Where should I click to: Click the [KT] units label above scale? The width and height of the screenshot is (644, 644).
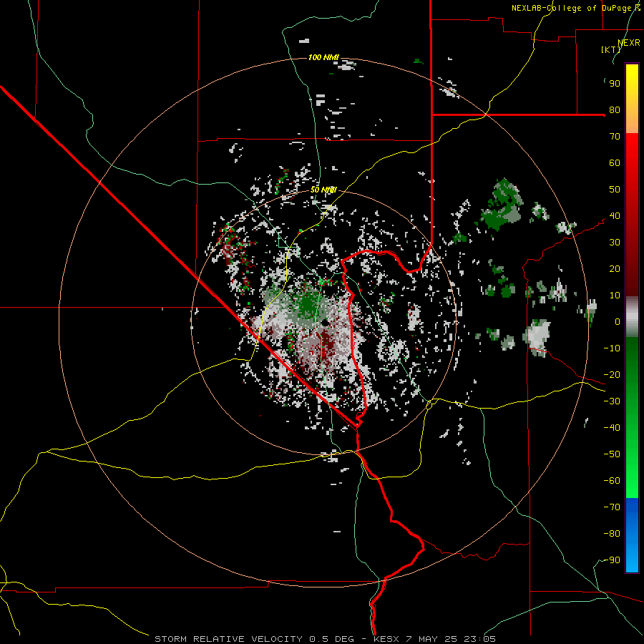[611, 49]
